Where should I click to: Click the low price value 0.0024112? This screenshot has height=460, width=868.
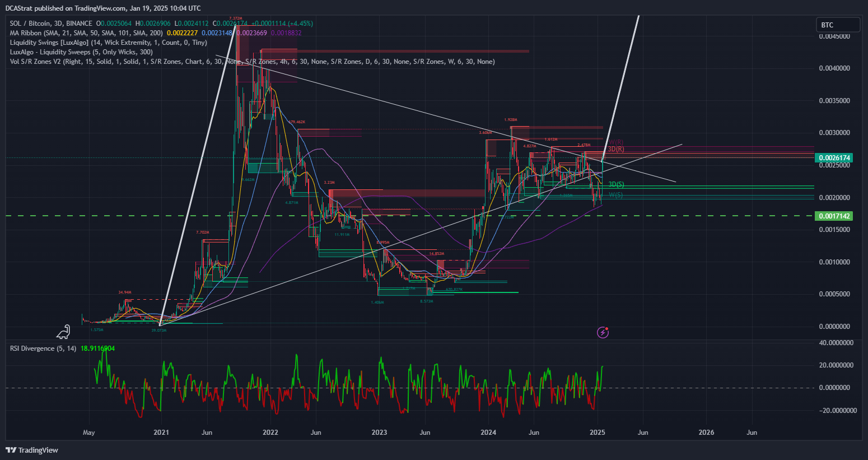193,24
